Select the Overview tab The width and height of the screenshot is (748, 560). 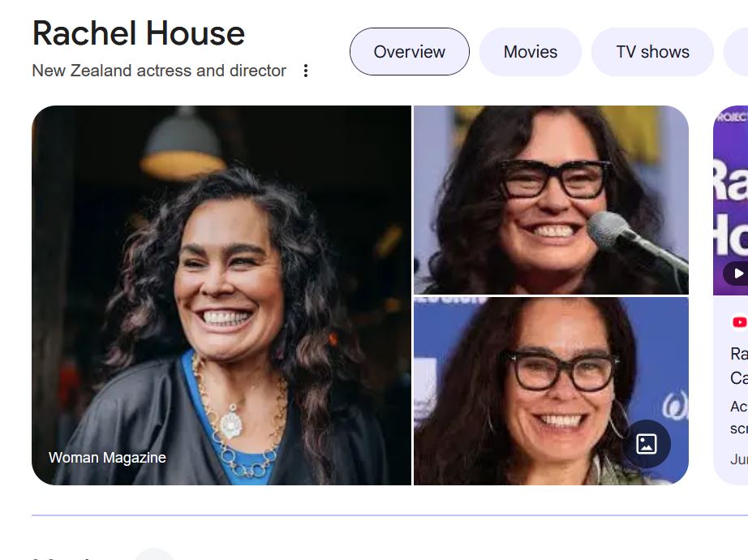click(410, 52)
